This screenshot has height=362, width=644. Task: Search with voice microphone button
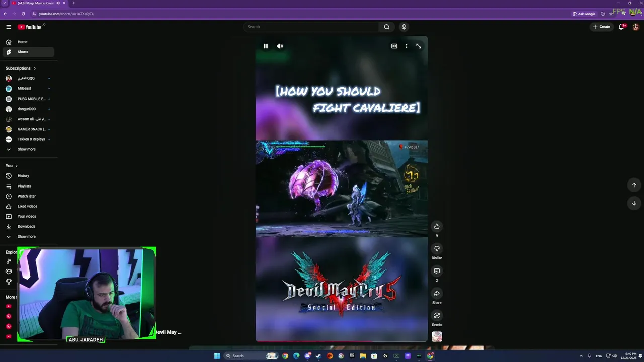[404, 27]
